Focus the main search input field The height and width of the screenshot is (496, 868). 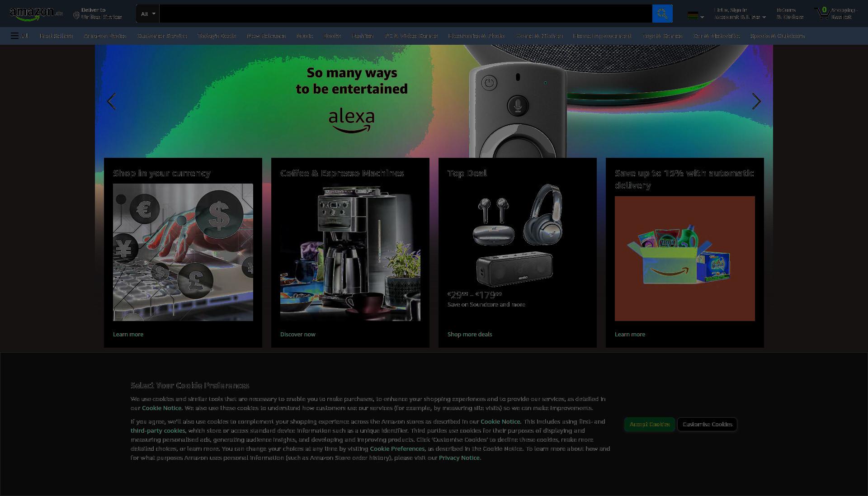click(x=406, y=14)
